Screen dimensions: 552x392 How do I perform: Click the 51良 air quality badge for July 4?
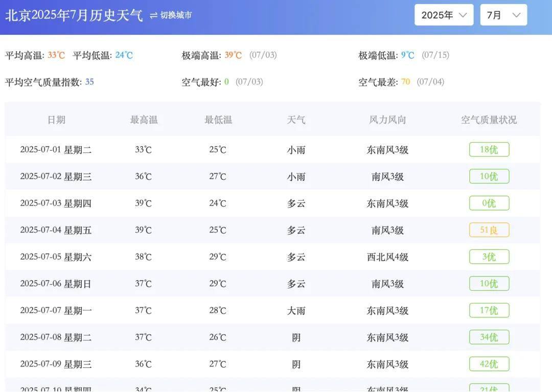489,230
